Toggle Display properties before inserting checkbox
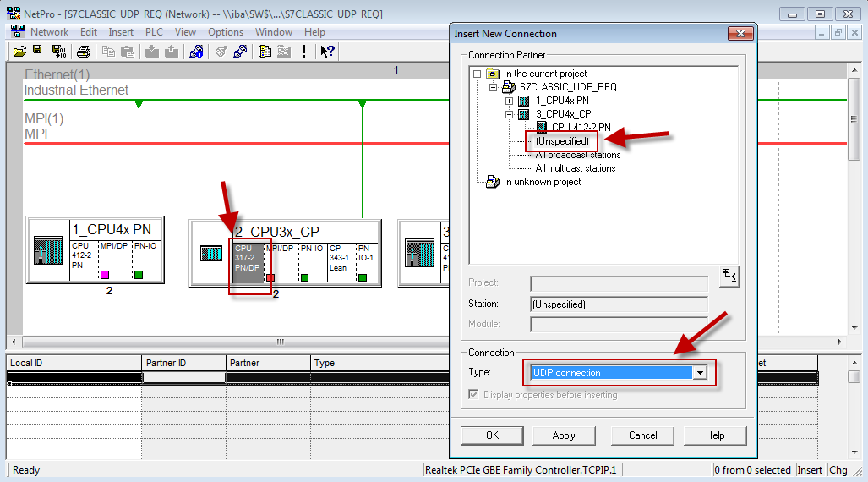The image size is (868, 482). tap(473, 395)
